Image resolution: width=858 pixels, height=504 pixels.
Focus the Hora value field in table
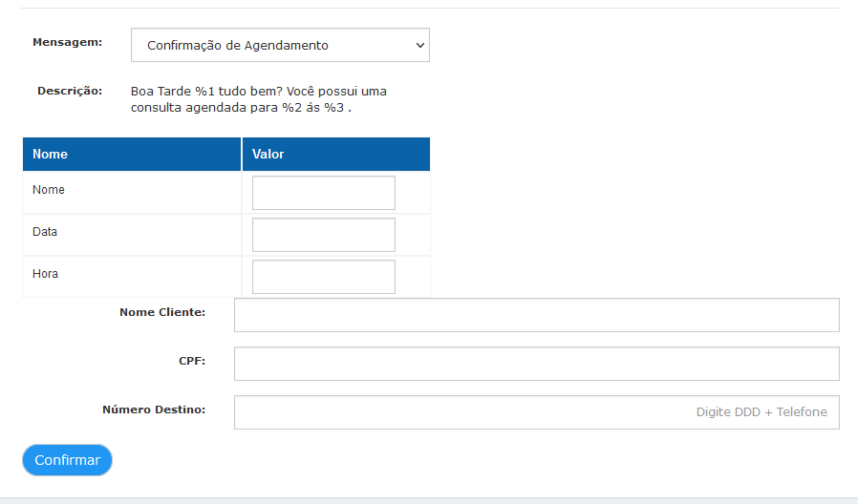coord(323,277)
